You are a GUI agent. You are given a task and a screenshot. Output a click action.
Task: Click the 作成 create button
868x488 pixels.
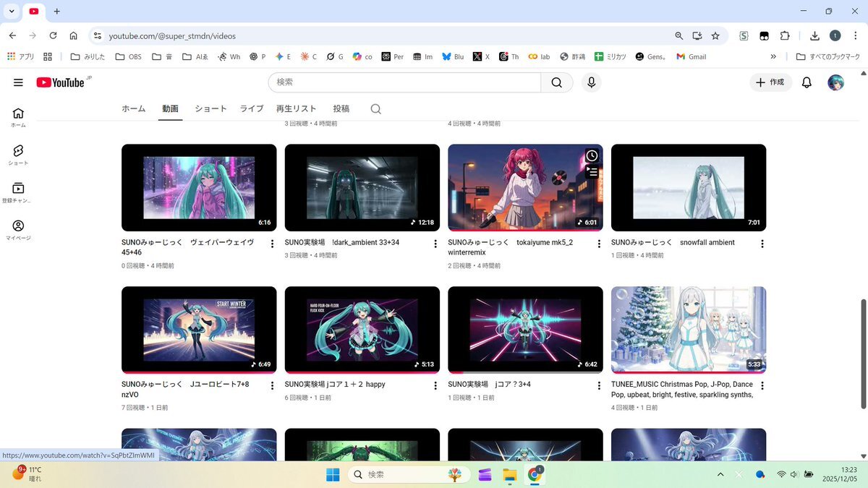coord(770,82)
